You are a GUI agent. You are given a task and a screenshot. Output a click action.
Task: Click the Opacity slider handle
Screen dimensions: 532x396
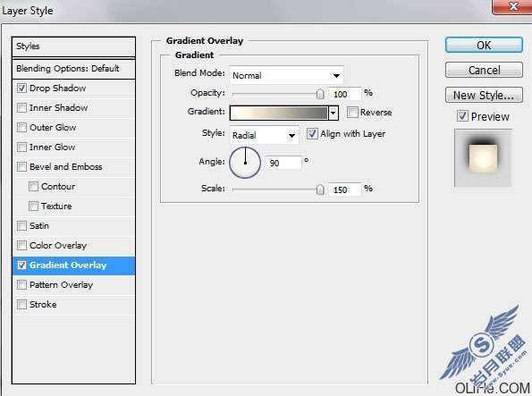point(320,94)
